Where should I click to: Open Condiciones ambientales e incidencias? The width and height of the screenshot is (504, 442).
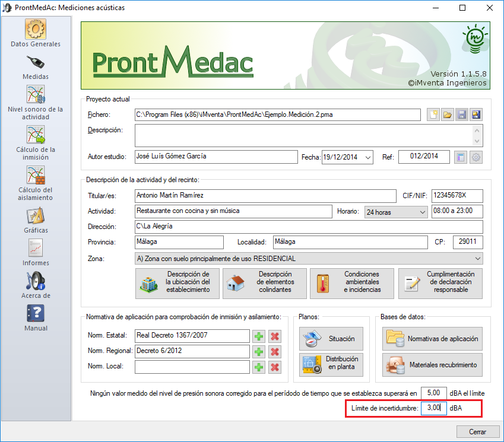(x=352, y=284)
